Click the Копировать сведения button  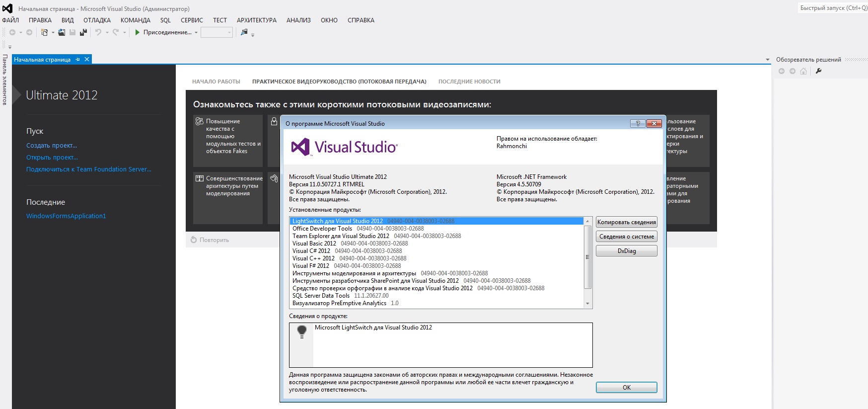pyautogui.click(x=627, y=222)
